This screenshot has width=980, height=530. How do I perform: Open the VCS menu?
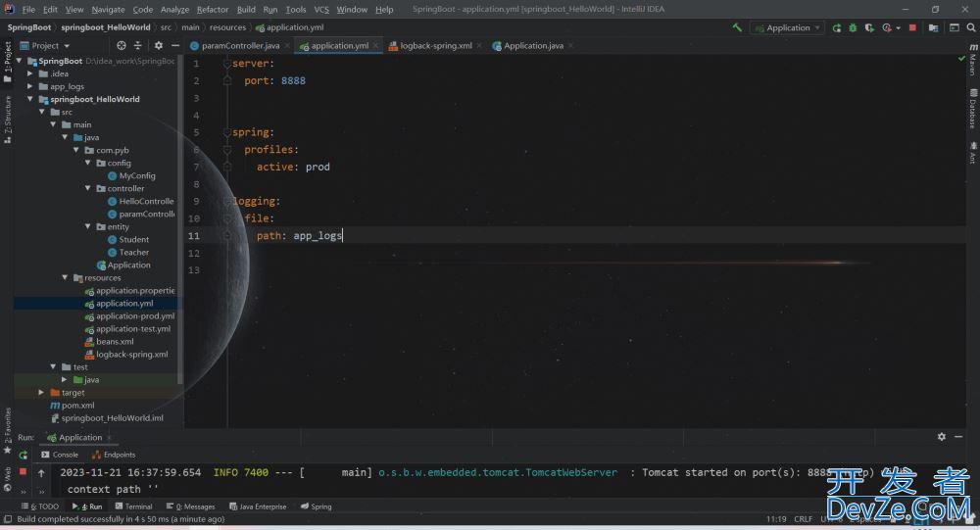pyautogui.click(x=321, y=10)
